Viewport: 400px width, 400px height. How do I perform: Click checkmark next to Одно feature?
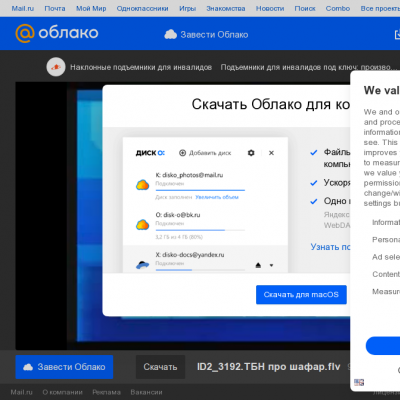[313, 201]
